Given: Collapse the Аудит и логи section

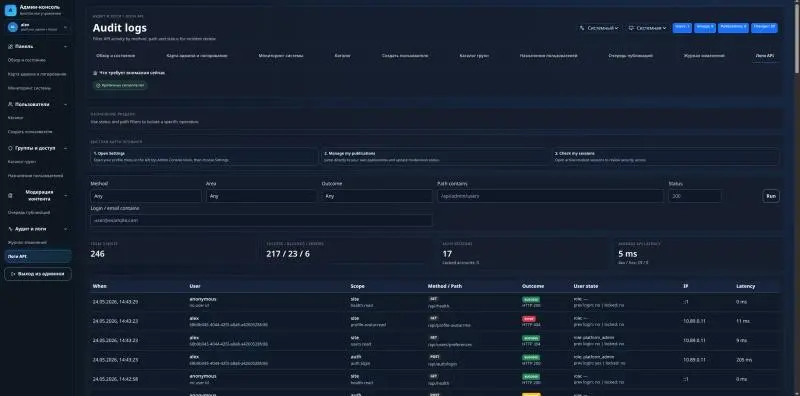Looking at the screenshot, I should coord(65,229).
